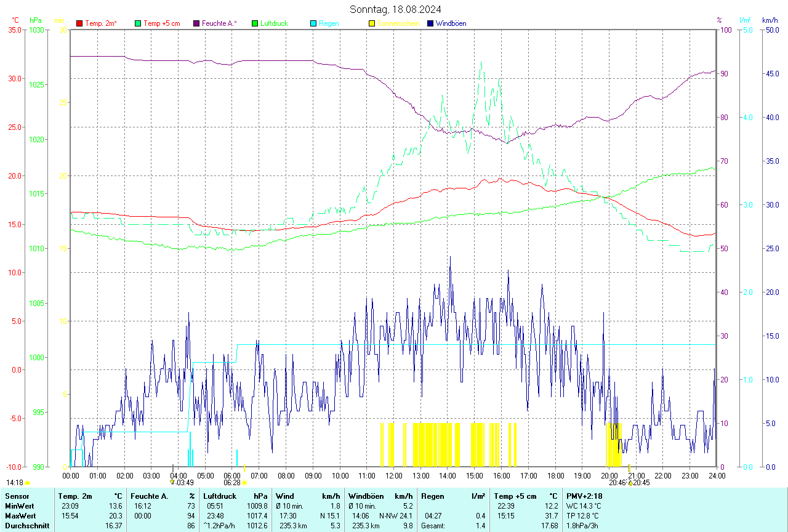Click the red Temp. 2m legend swatch
The image size is (788, 532).
coord(79,23)
